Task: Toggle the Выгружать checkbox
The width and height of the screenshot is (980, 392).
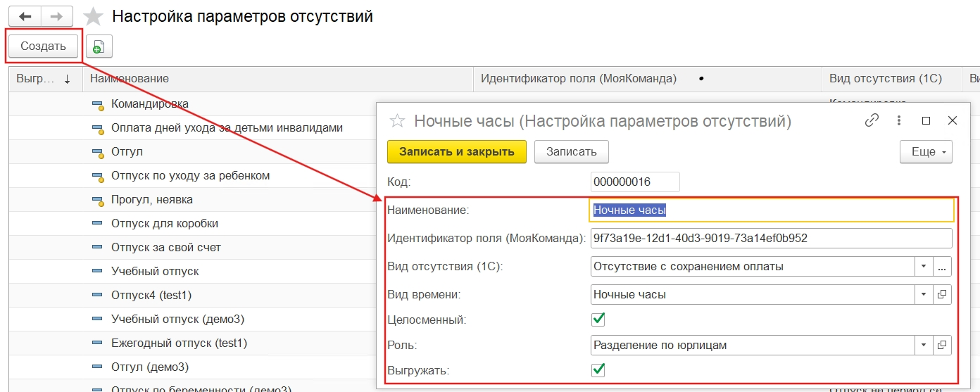Action: 598,369
